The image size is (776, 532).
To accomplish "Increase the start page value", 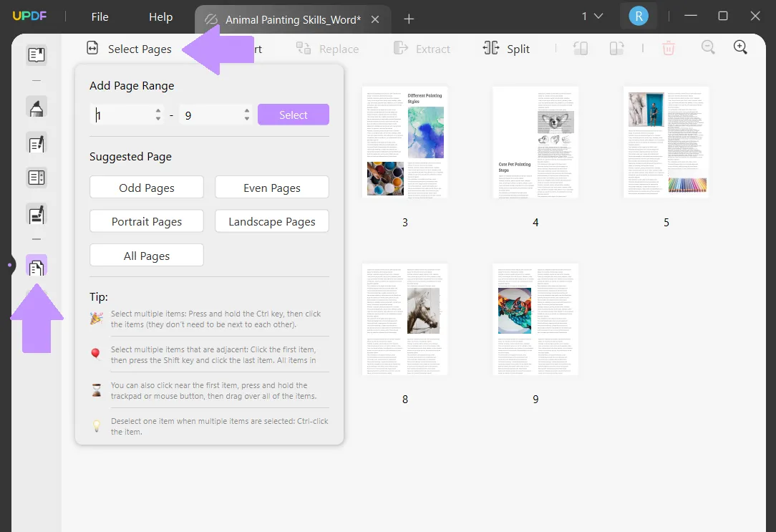I will point(158,111).
